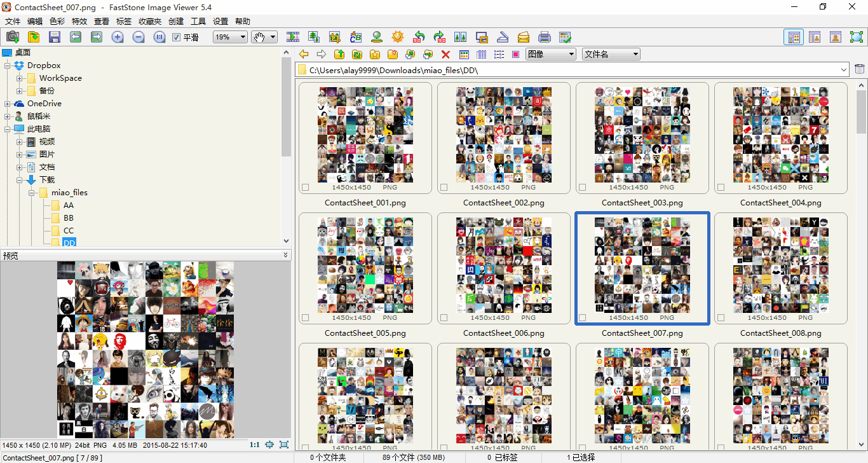
Task: Open compare selected images tool
Action: pyautogui.click(x=461, y=37)
